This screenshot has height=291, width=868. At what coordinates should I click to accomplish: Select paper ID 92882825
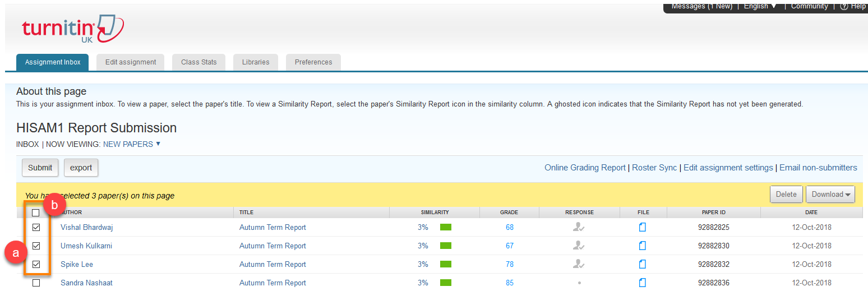[714, 227]
